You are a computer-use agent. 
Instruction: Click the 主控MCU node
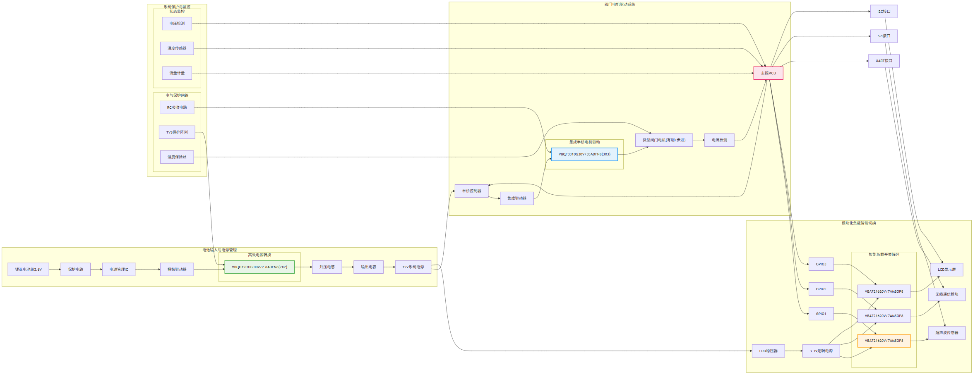click(x=768, y=73)
